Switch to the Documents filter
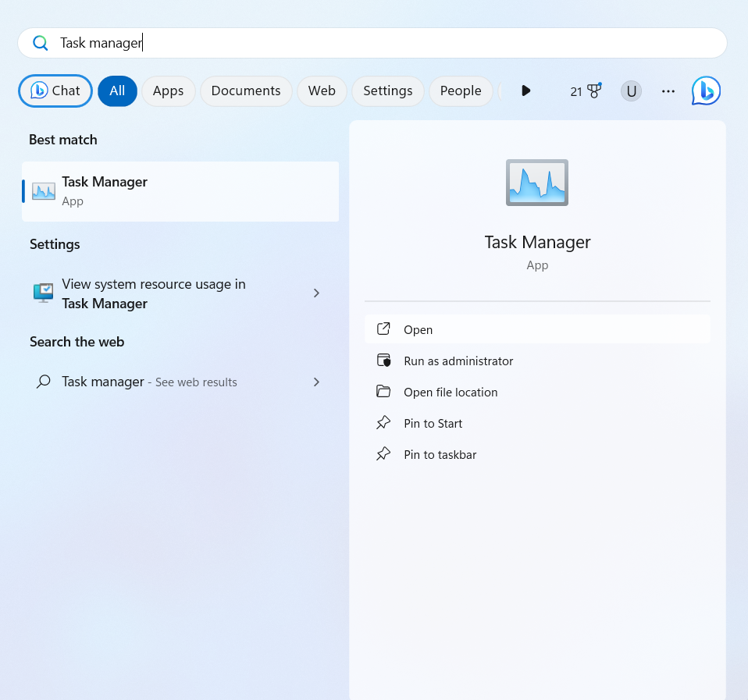This screenshot has width=748, height=700. (246, 91)
